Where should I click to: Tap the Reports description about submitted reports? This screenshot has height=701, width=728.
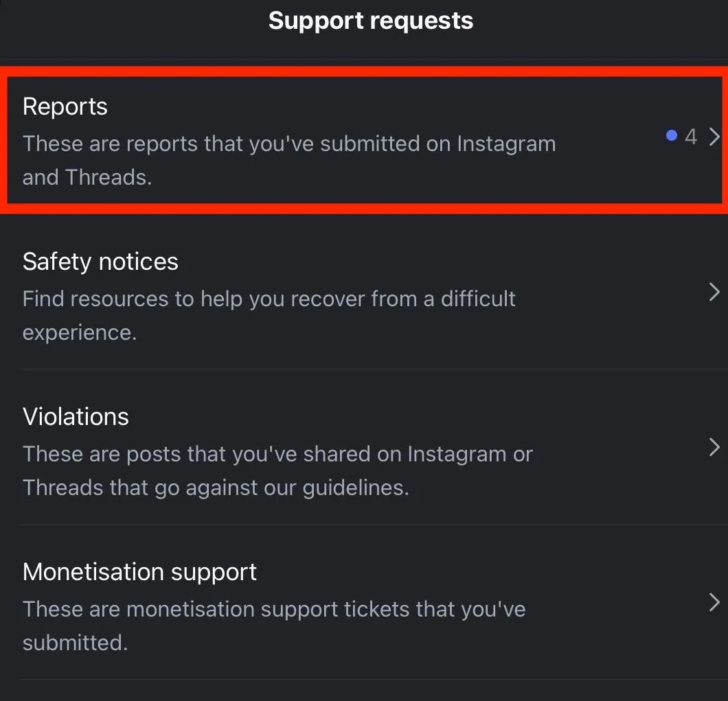(288, 144)
